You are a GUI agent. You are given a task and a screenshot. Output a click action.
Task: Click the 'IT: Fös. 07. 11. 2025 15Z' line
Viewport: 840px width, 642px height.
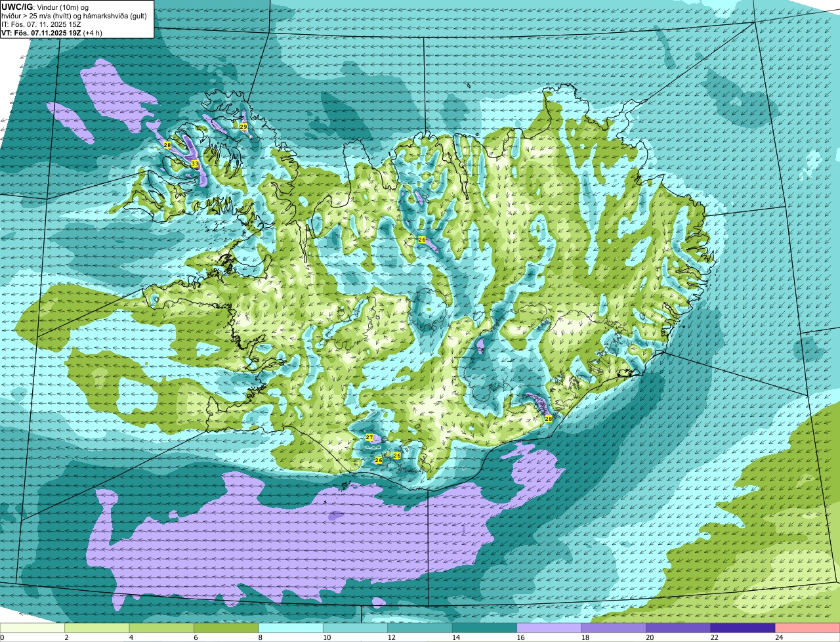(42, 24)
